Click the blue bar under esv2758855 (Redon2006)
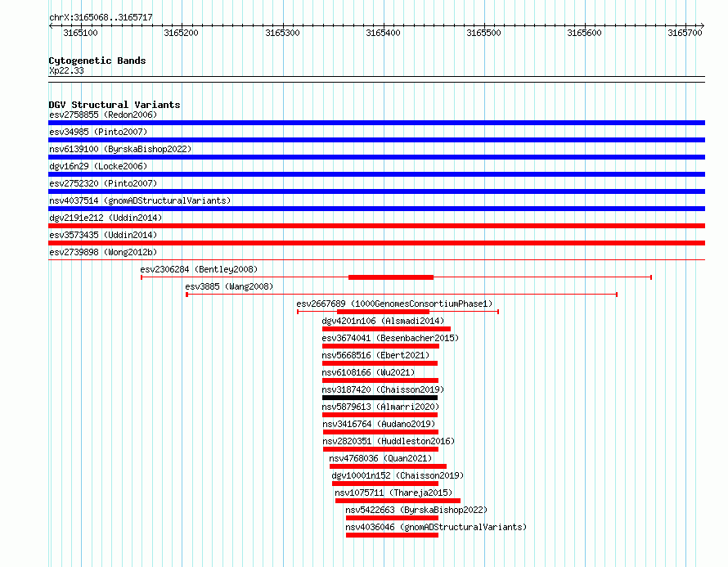This screenshot has width=728, height=567. coord(376,123)
